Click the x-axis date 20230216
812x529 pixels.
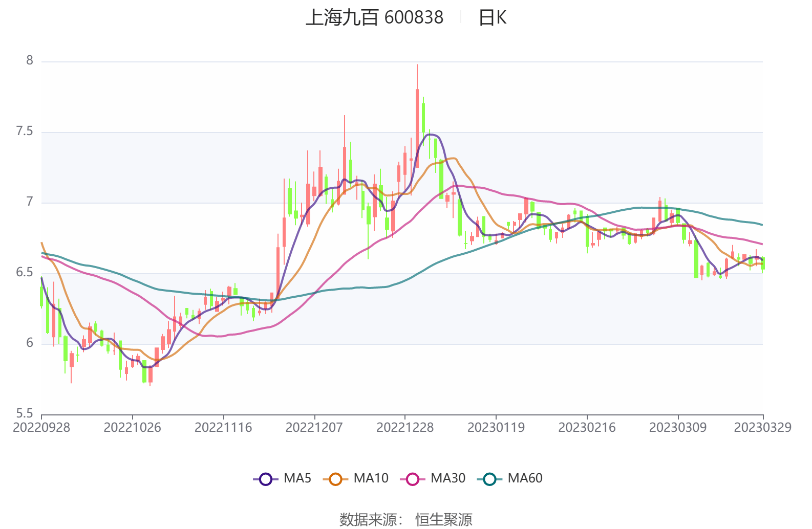[587, 428]
